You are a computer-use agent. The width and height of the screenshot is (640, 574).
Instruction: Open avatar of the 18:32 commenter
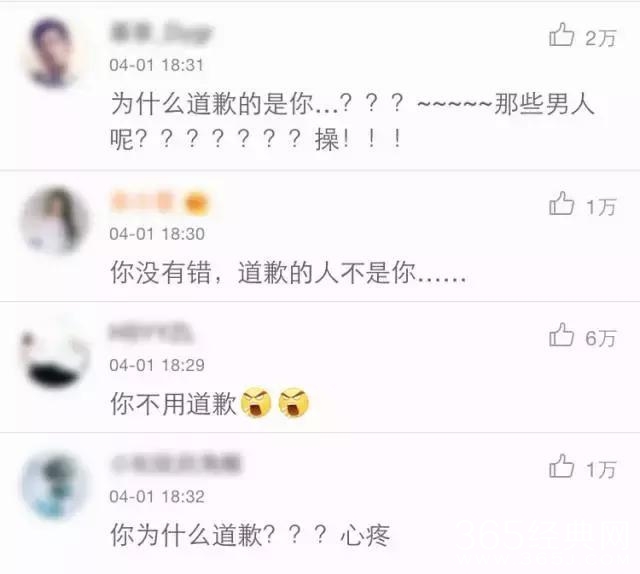(53, 485)
